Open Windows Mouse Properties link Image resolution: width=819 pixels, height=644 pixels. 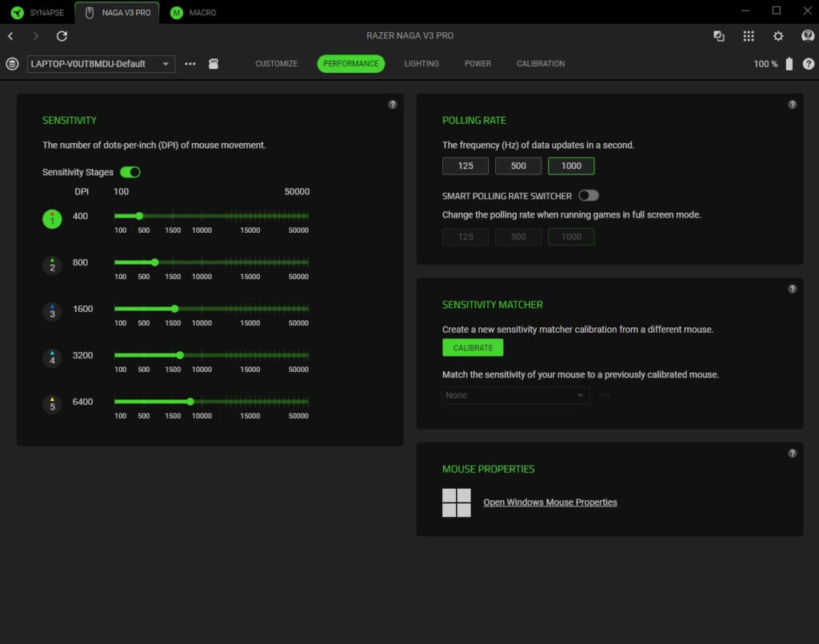coord(550,502)
